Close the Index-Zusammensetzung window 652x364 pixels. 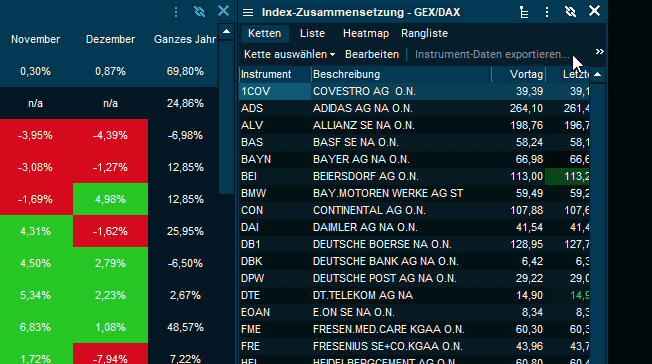[x=595, y=11]
